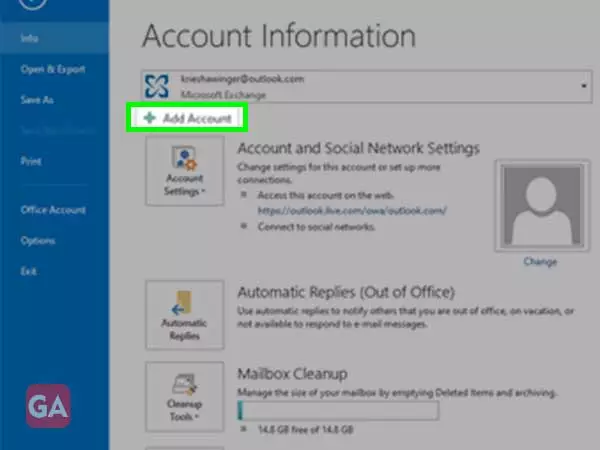Click the Add Account button
The width and height of the screenshot is (600, 450).
pyautogui.click(x=187, y=118)
